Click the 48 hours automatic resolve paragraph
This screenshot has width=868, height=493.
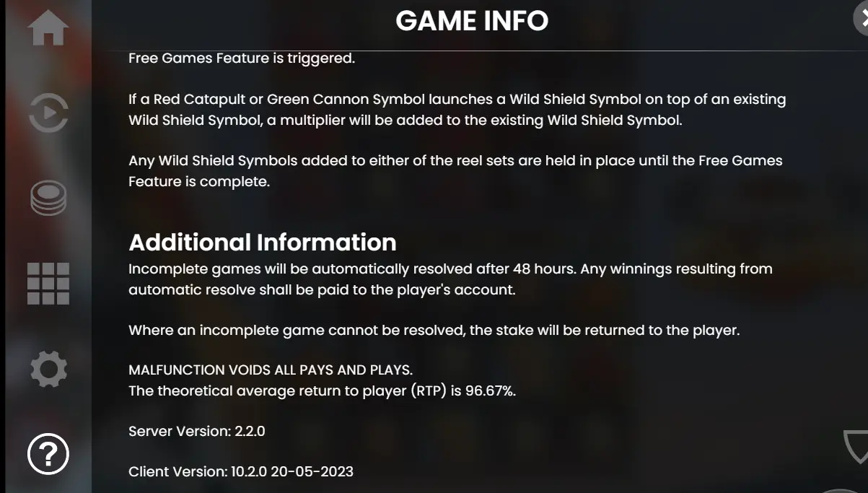point(450,279)
